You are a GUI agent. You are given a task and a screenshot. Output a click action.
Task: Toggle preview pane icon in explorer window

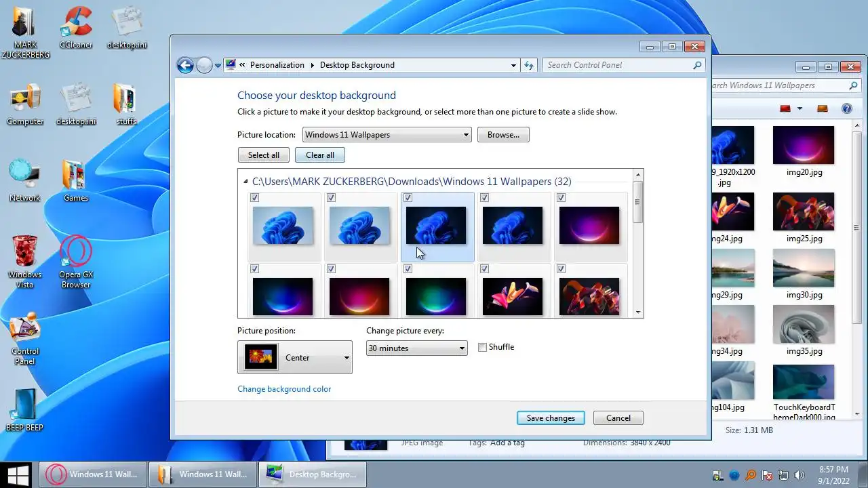click(823, 108)
